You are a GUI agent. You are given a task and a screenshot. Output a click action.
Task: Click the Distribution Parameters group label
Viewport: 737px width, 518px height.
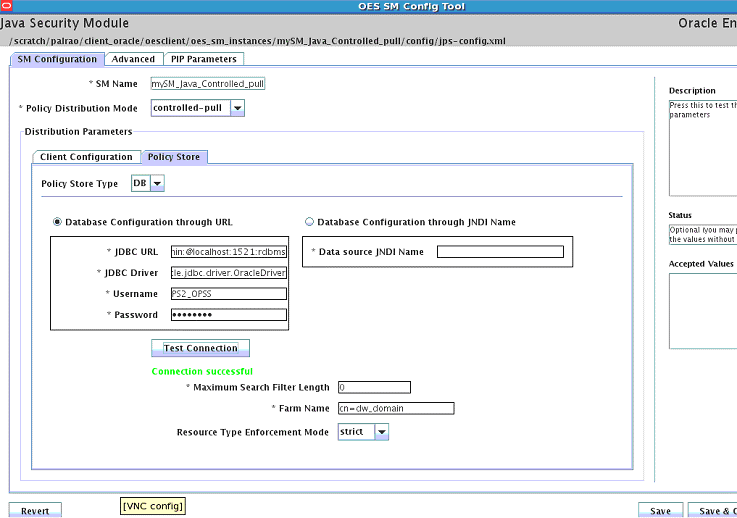(78, 132)
